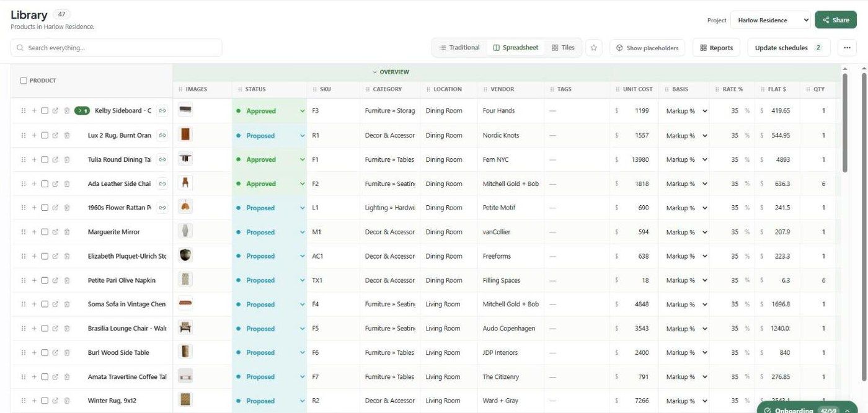The height and width of the screenshot is (413, 868).
Task: Open basis dropdown for Soma Sofa row
Action: [x=686, y=304]
